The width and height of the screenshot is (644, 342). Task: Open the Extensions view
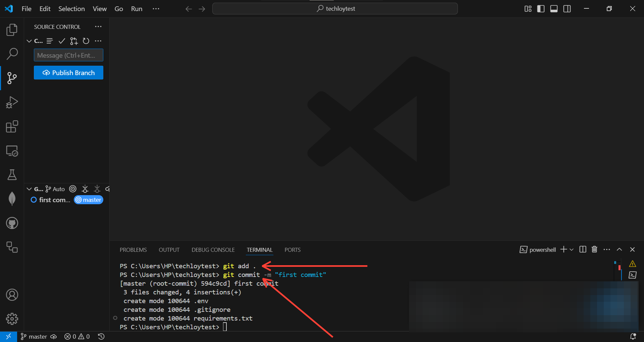12,126
